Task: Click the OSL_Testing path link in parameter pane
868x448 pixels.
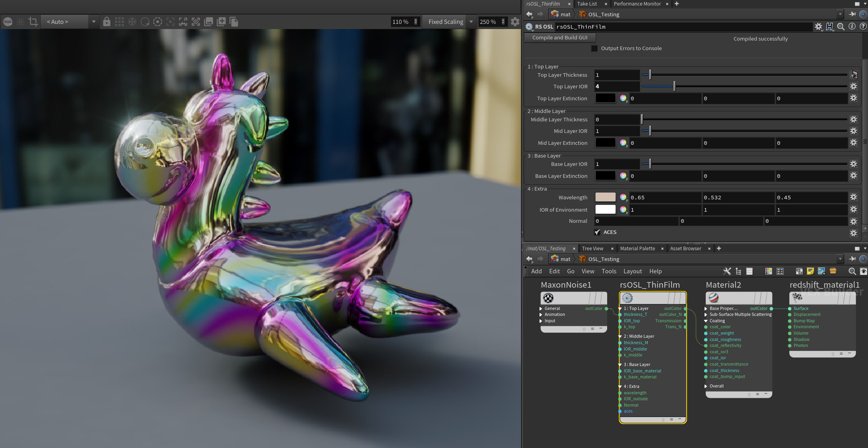Action: click(604, 14)
